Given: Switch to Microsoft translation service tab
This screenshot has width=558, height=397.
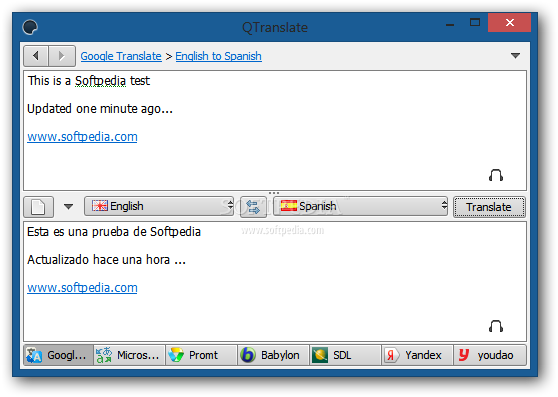Looking at the screenshot, I should pyautogui.click(x=130, y=355).
